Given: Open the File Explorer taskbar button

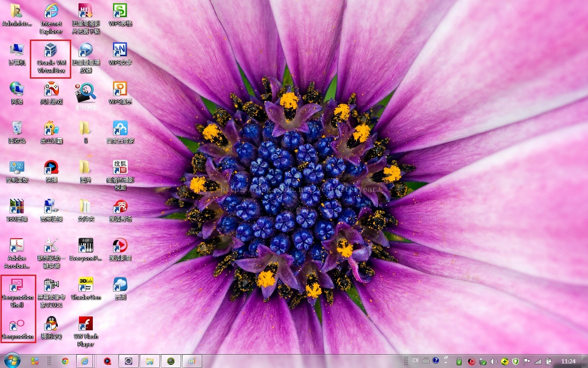Looking at the screenshot, I should coord(149,361).
